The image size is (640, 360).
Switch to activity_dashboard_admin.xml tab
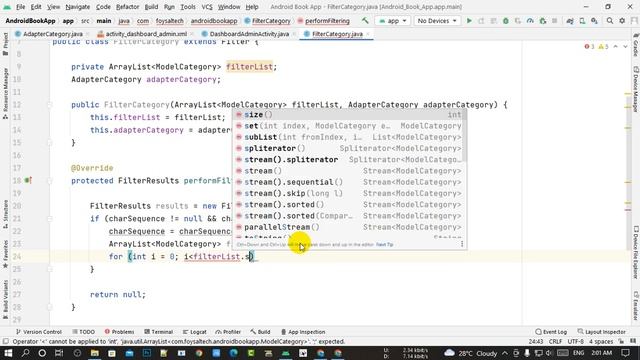point(146,34)
